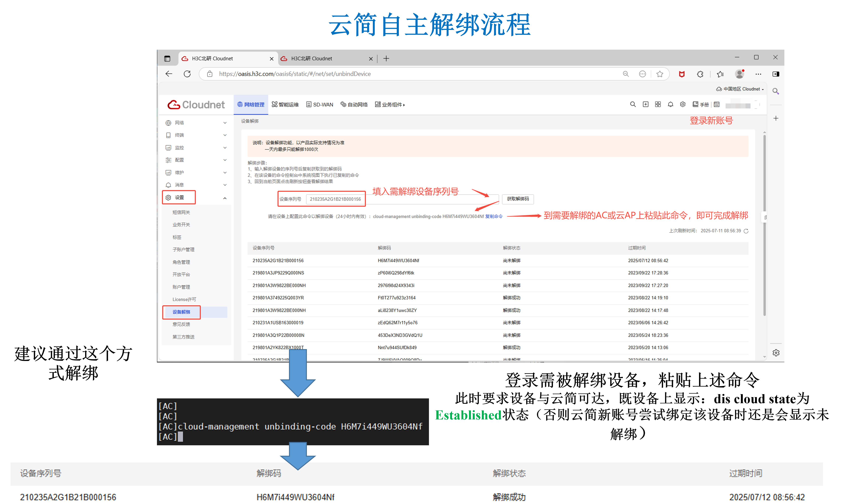This screenshot has width=842, height=504.
Task: Click the browser back arrow
Action: [x=169, y=74]
